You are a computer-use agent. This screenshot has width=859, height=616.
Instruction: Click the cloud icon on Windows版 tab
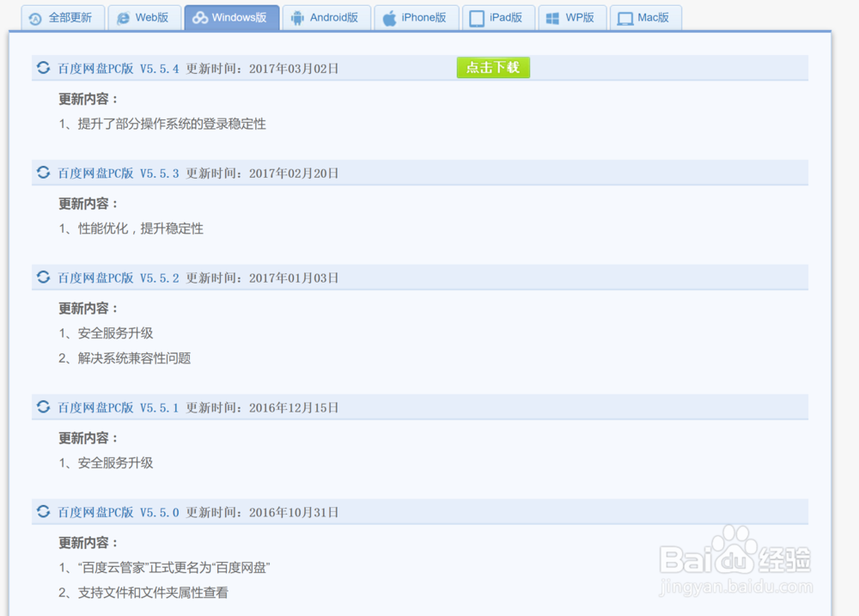pyautogui.click(x=200, y=18)
